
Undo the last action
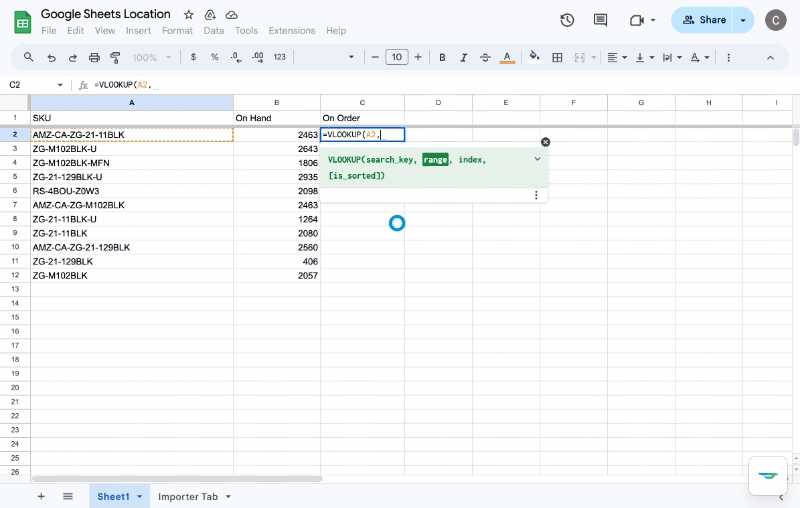pyautogui.click(x=51, y=58)
